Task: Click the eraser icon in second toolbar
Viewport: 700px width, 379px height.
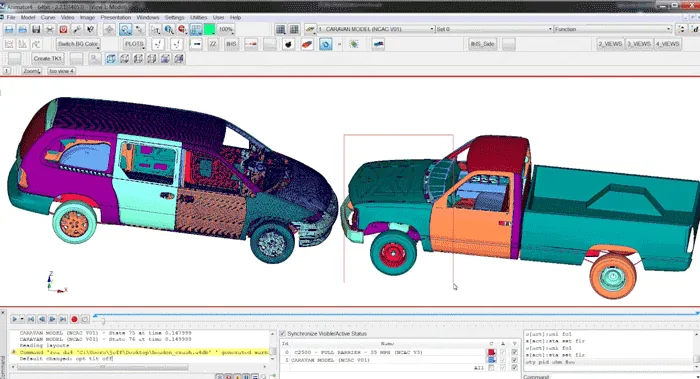Action: tap(307, 44)
